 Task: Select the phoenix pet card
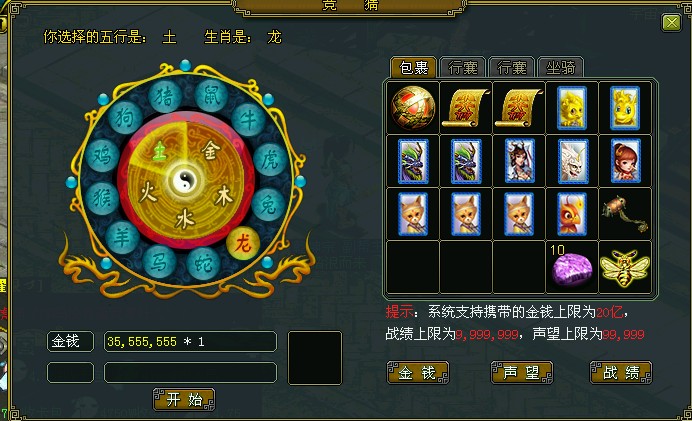[x=572, y=214]
